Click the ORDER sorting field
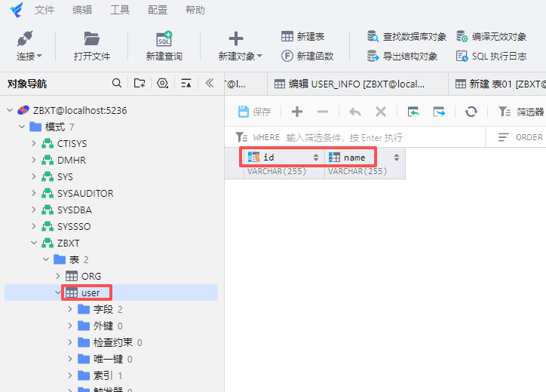The height and width of the screenshot is (392, 546). (520, 137)
